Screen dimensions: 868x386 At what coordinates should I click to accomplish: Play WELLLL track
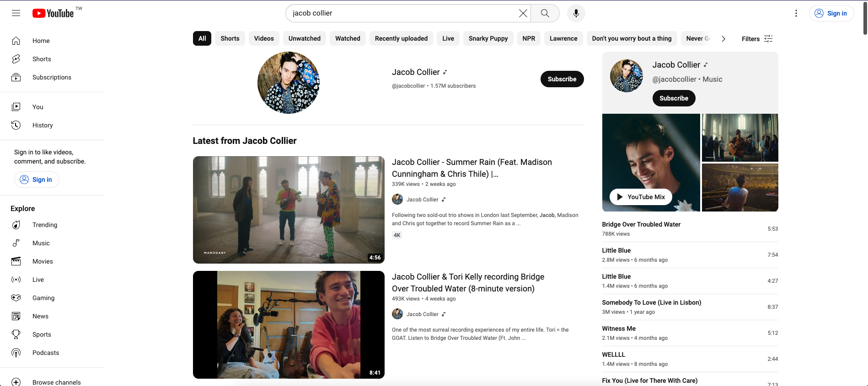coord(690,359)
